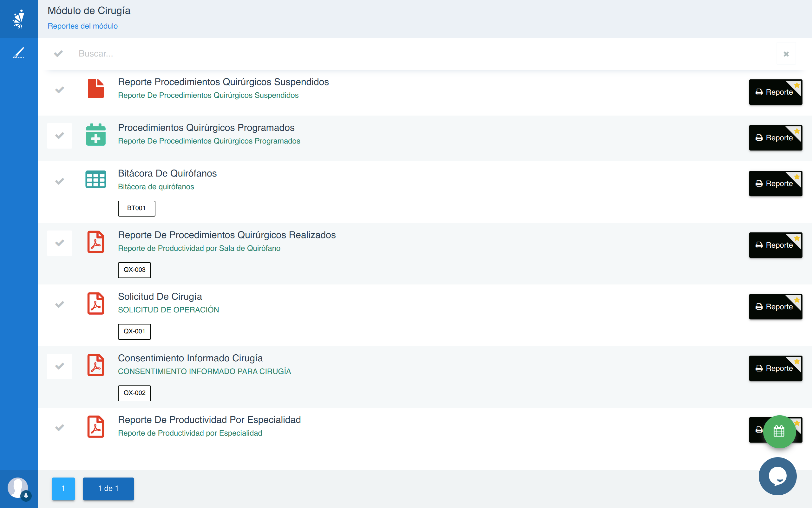
Task: Generate Reporte for Procedimientos Quirúrgicos Realizados
Action: 776,245
